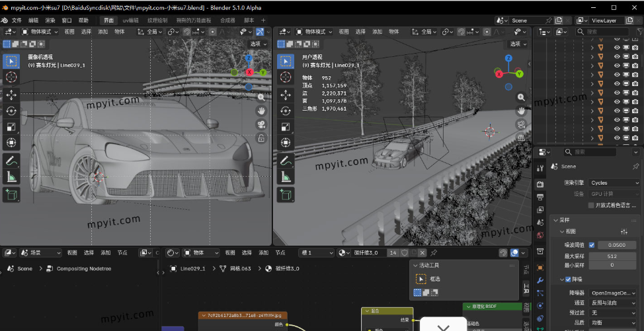The width and height of the screenshot is (644, 331).
Task: Select the Add Cube tool in camera viewport
Action: pyautogui.click(x=11, y=195)
